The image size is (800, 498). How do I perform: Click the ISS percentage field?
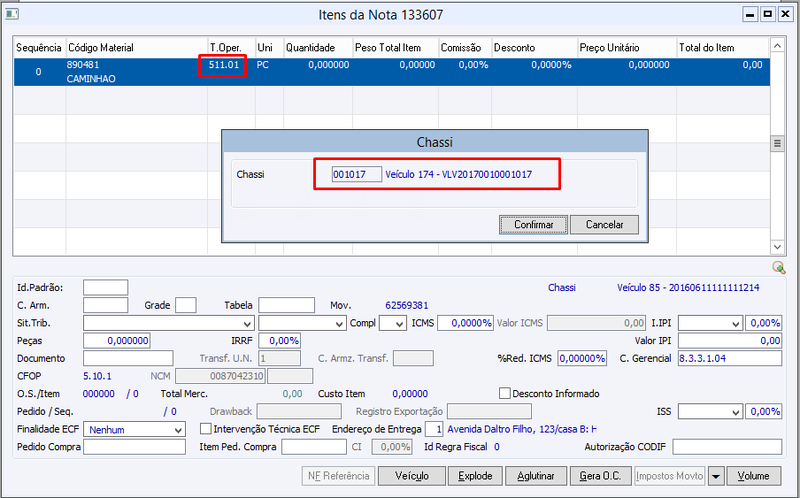pyautogui.click(x=763, y=411)
